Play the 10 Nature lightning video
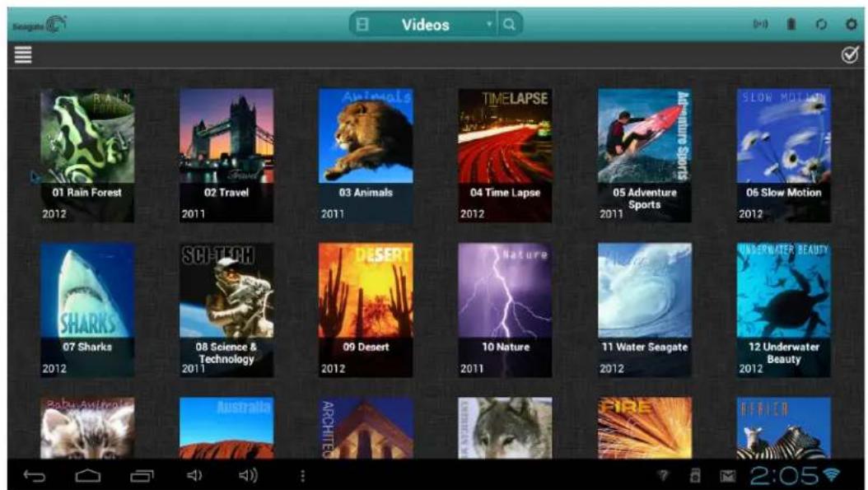868x490 pixels. [505, 310]
